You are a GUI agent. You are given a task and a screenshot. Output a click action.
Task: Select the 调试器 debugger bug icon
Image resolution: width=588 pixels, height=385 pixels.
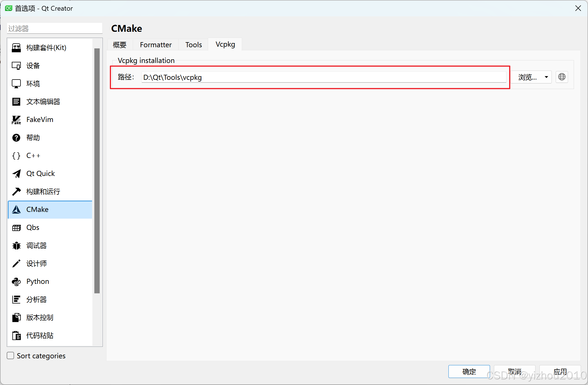(x=16, y=246)
